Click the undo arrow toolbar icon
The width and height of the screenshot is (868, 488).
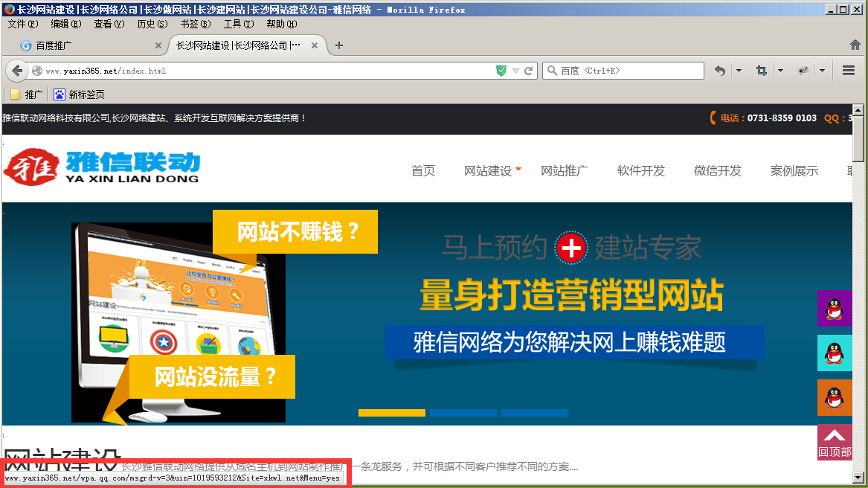point(719,71)
